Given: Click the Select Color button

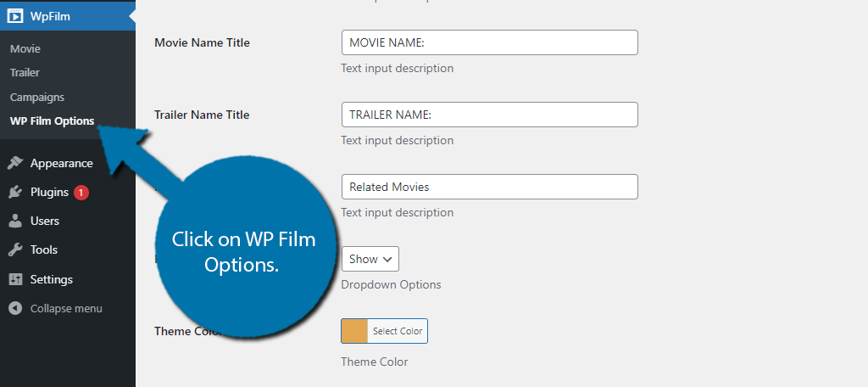Looking at the screenshot, I should (x=398, y=331).
